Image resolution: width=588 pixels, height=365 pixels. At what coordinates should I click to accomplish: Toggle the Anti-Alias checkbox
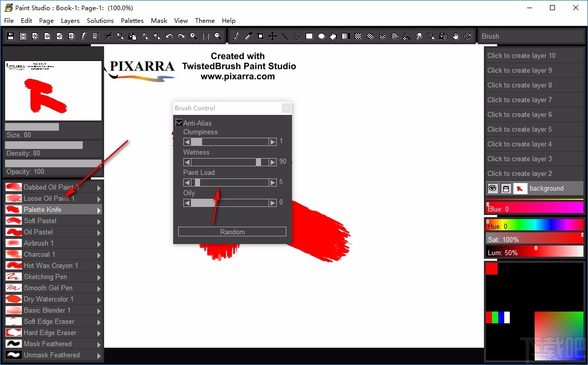[179, 123]
